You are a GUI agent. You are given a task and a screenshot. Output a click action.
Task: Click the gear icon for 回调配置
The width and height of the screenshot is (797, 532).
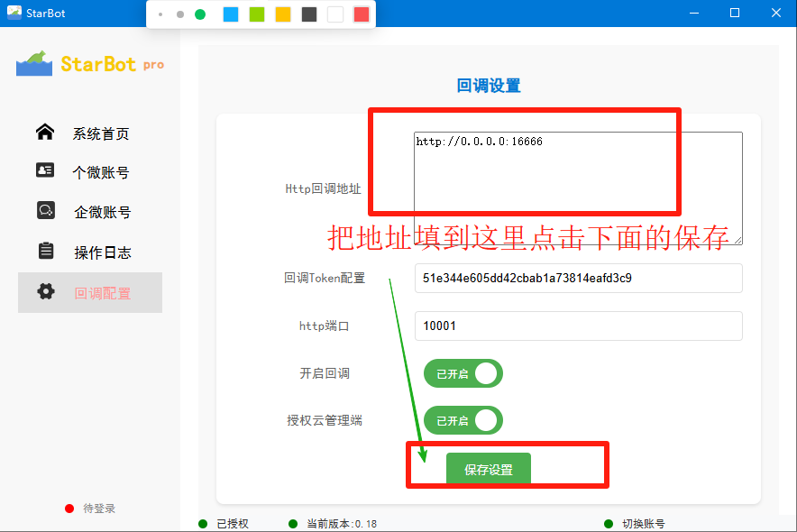45,291
